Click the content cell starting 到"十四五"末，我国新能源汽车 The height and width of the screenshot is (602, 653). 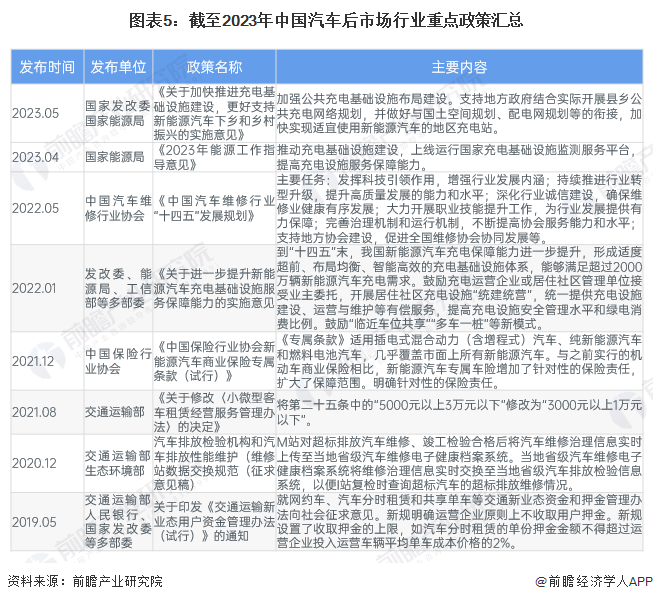(x=459, y=288)
